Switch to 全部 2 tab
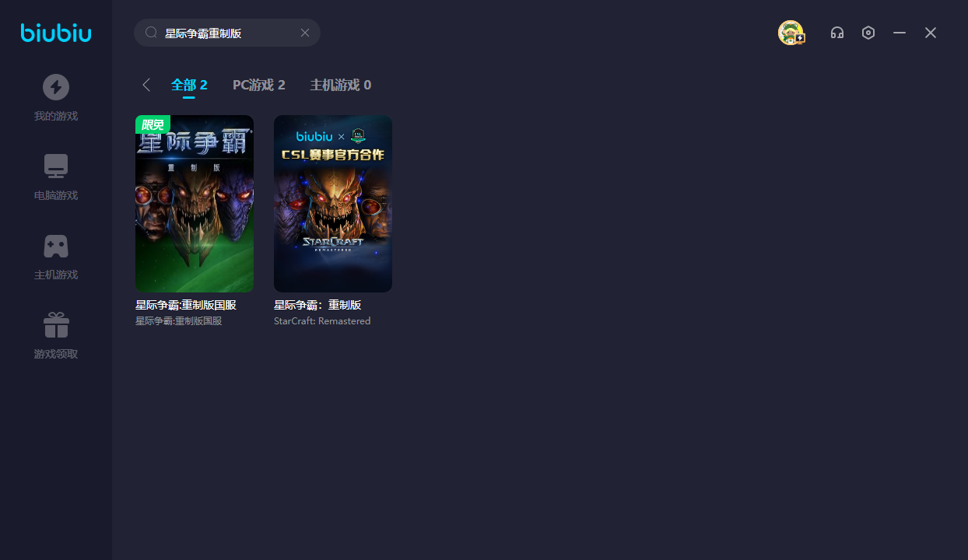 click(x=189, y=85)
